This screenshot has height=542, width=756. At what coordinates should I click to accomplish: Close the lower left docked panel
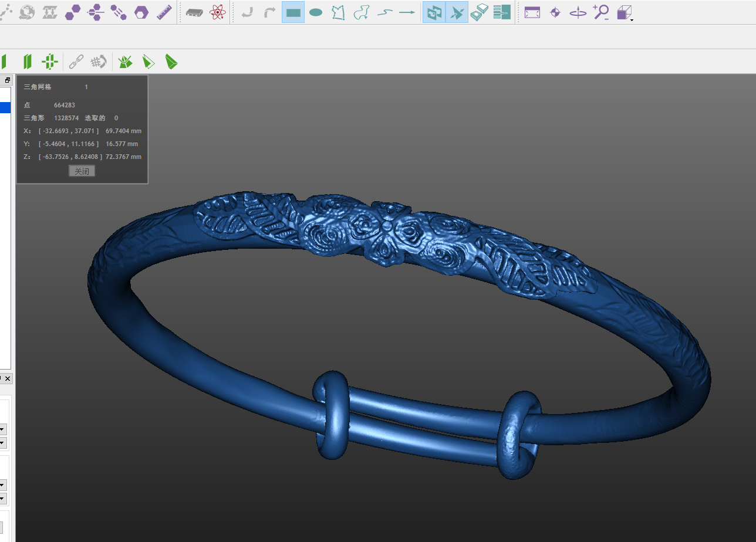pyautogui.click(x=8, y=379)
